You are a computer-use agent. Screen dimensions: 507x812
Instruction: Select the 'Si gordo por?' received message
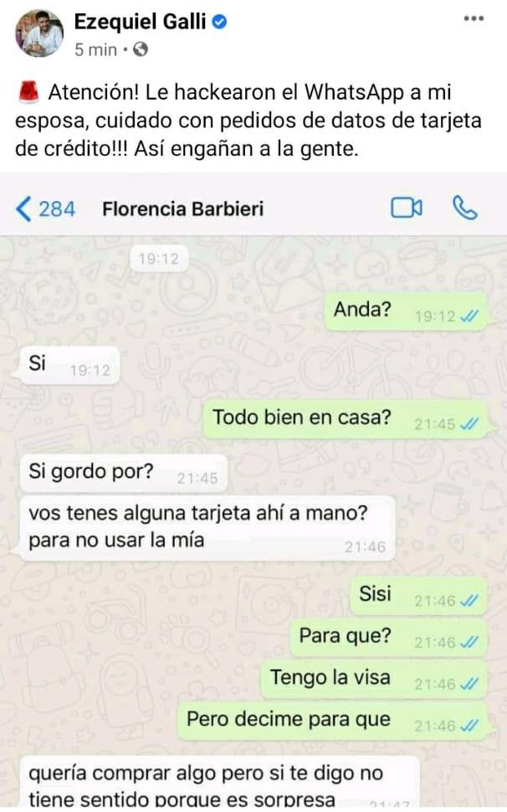(123, 473)
